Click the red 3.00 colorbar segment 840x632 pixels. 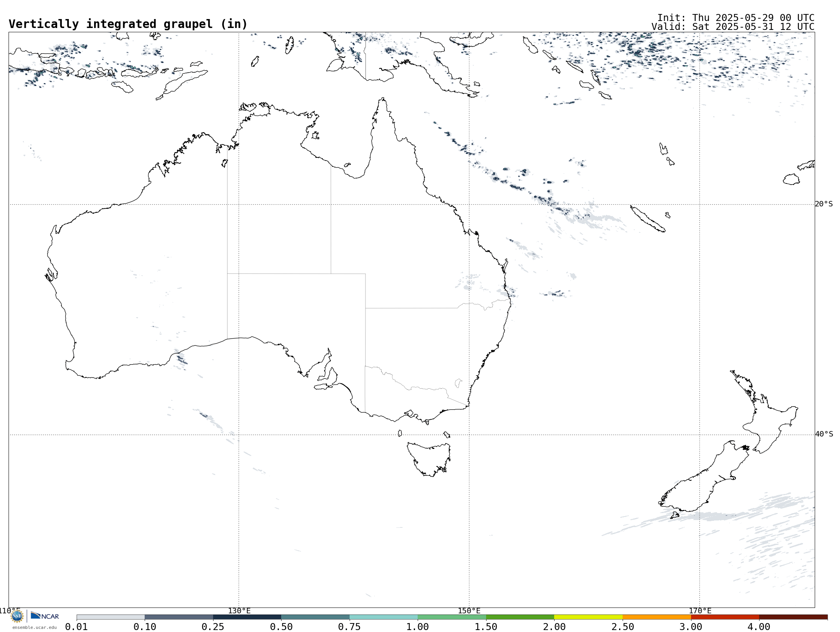point(725,617)
